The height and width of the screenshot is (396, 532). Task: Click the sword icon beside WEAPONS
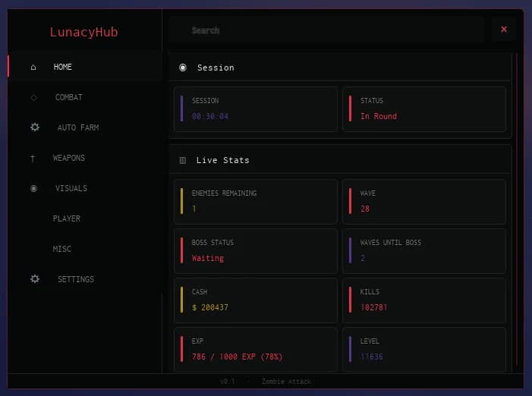(x=33, y=158)
